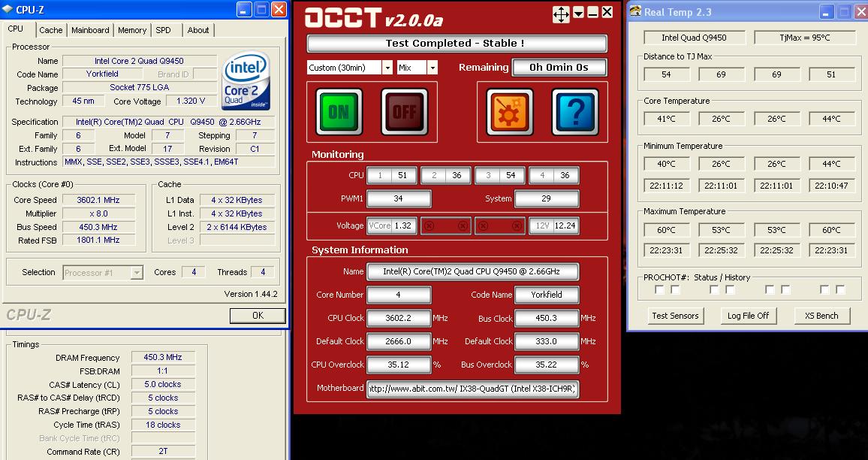Click the CPU-Z title bar icon
Viewport: 868px width, 460px height.
pyautogui.click(x=8, y=10)
